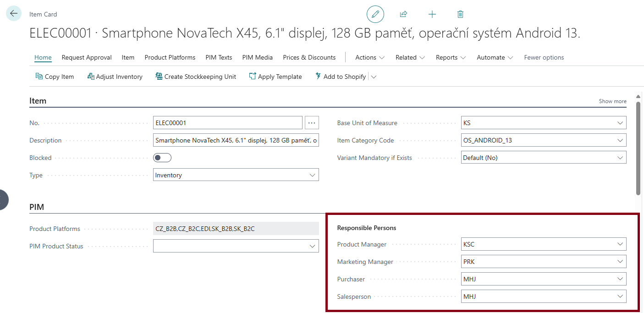Open the Reports menu

click(x=451, y=57)
